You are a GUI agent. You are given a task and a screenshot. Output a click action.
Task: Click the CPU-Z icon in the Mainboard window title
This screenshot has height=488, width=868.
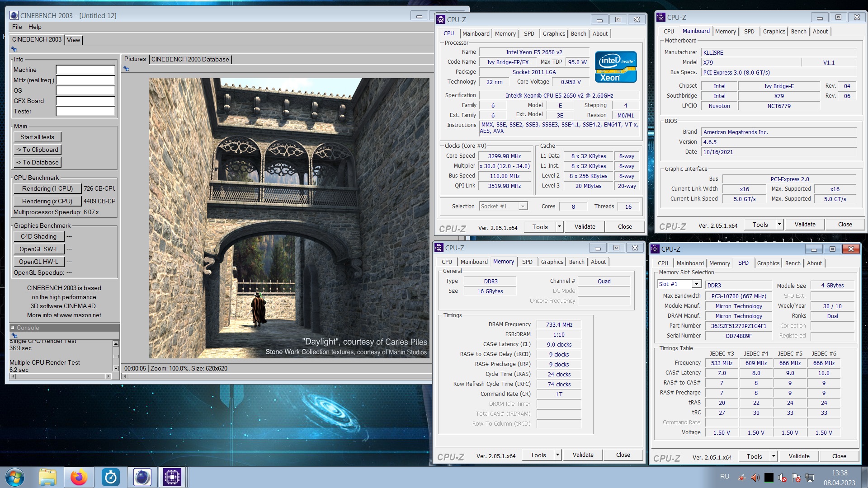coord(661,17)
